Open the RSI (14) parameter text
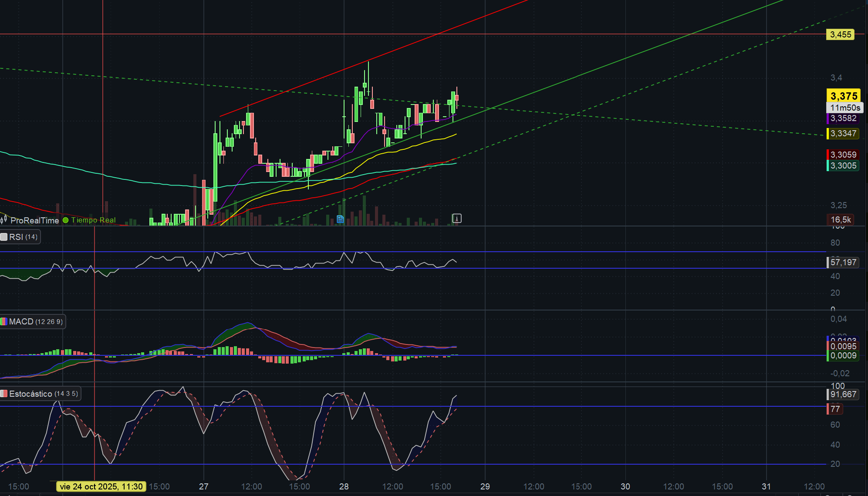868x496 pixels. [x=31, y=237]
